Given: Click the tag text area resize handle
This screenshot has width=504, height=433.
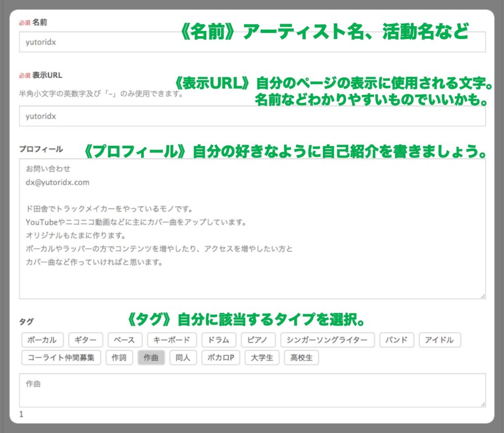Looking at the screenshot, I should [483, 404].
